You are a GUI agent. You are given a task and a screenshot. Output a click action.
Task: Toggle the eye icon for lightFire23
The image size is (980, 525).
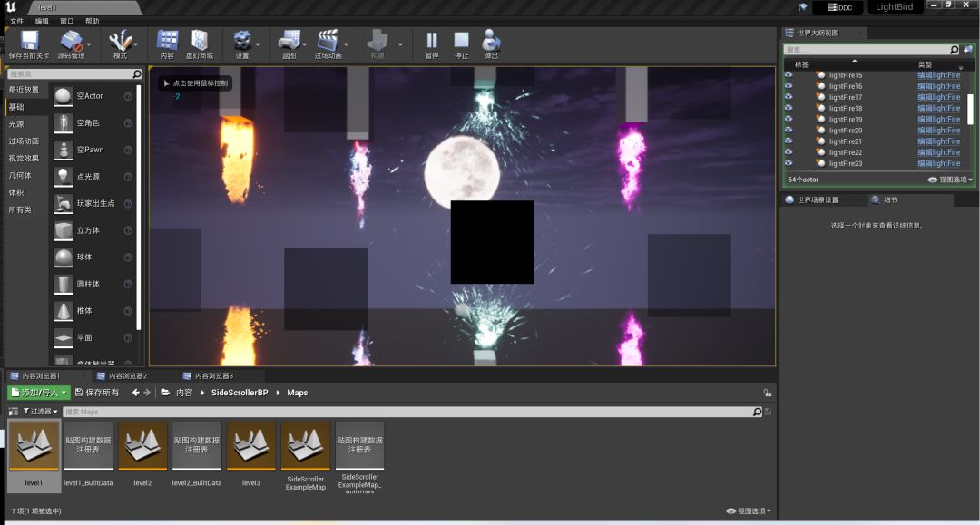click(x=789, y=164)
